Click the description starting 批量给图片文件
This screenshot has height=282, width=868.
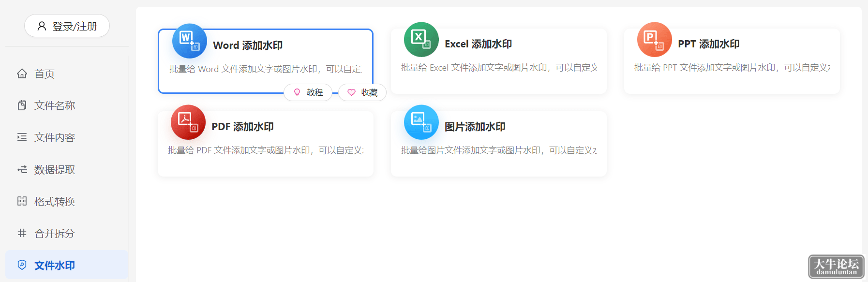click(x=499, y=150)
